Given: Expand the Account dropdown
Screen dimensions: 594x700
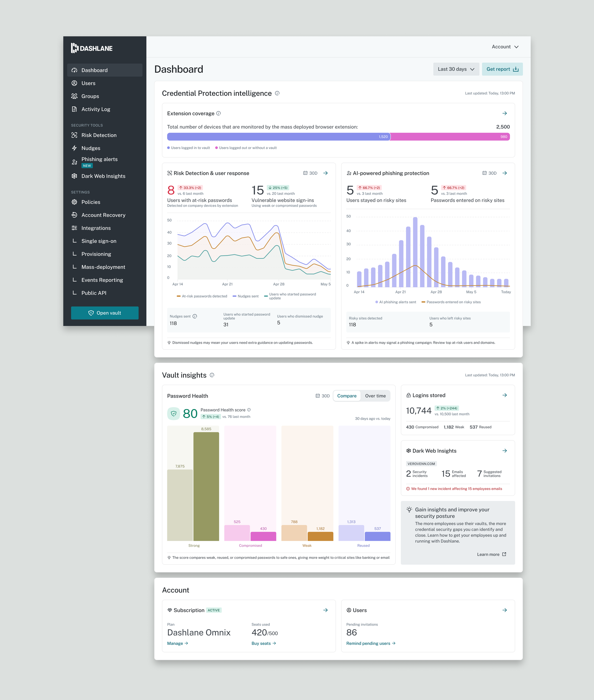Looking at the screenshot, I should point(505,47).
